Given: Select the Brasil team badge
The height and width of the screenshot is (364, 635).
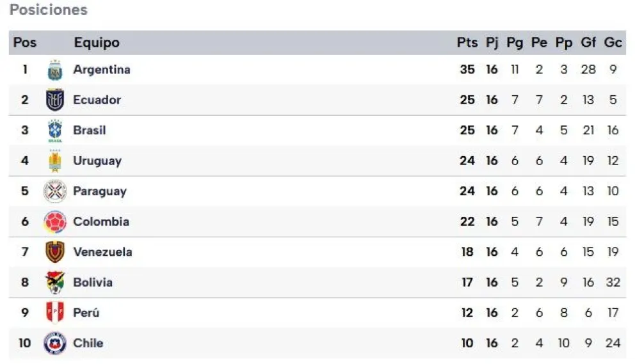Looking at the screenshot, I should 55,131.
